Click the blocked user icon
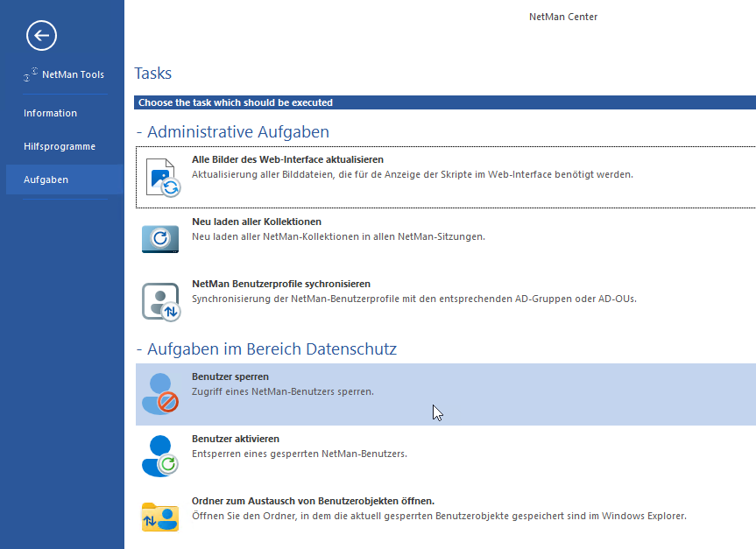Image resolution: width=756 pixels, height=549 pixels. [160, 394]
